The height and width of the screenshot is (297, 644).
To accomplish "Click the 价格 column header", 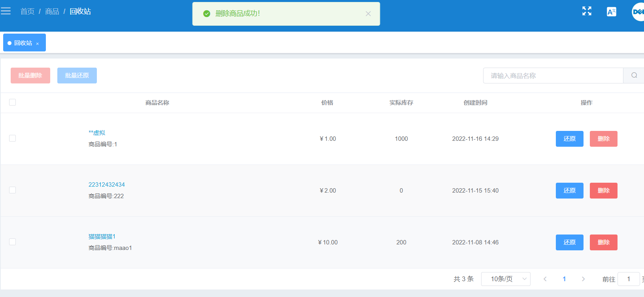I will pyautogui.click(x=327, y=103).
